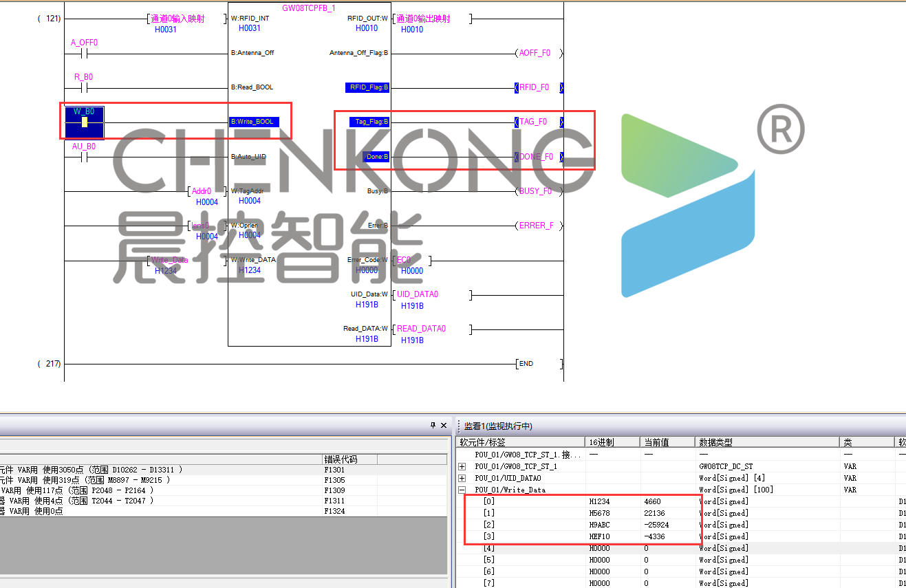The height and width of the screenshot is (588, 906).
Task: Click the ERRER_F output coil
Action: [539, 226]
